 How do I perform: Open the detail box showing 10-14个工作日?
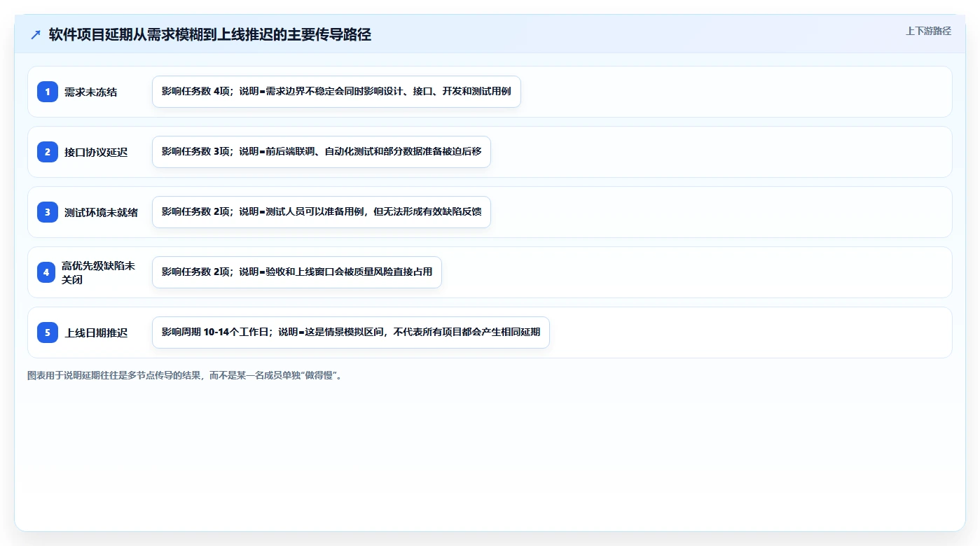(x=351, y=332)
